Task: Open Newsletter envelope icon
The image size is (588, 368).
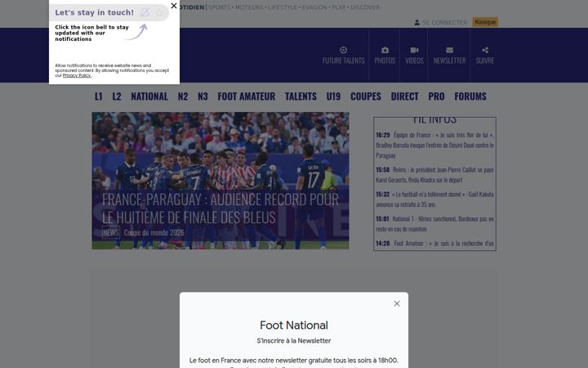Action: point(450,50)
